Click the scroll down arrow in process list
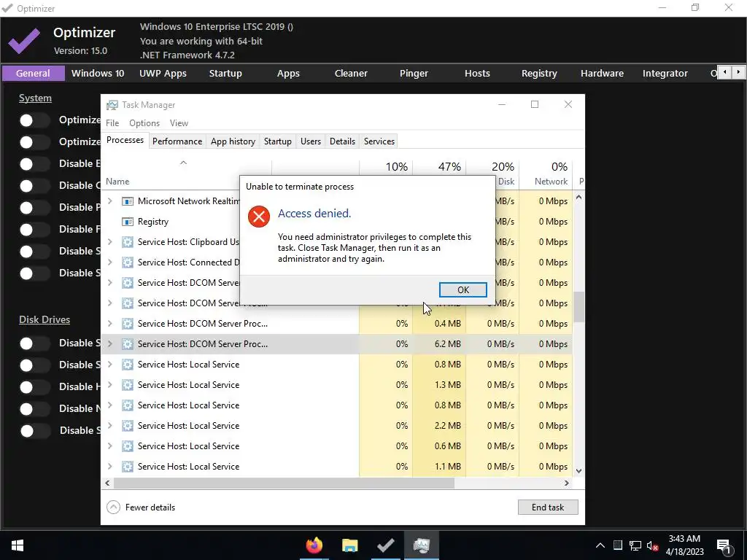 click(578, 471)
